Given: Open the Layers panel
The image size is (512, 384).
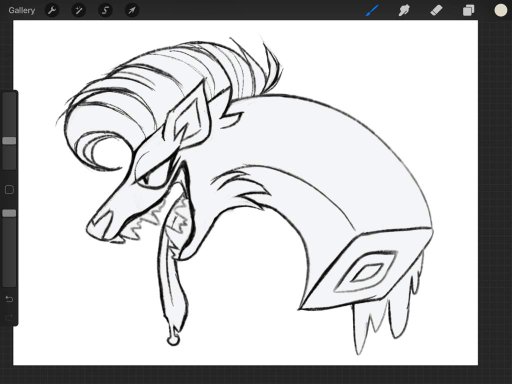Looking at the screenshot, I should point(468,10).
